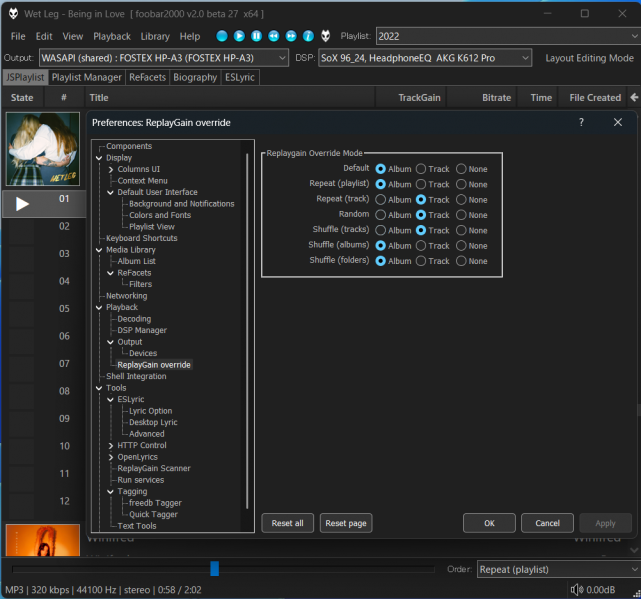641x599 pixels.
Task: Pause playback using the toolbar icon
Action: pos(256,36)
